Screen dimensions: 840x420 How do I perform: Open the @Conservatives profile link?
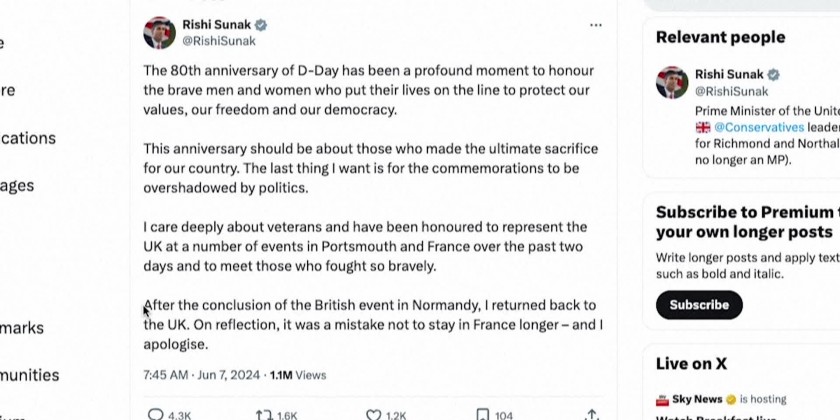[x=757, y=127]
